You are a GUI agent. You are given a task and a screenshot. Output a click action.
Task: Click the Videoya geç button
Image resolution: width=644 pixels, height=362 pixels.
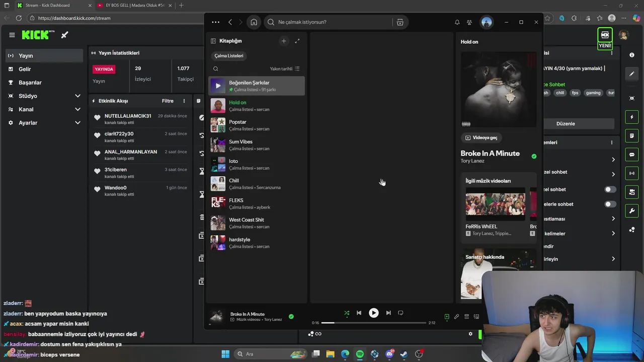(481, 138)
